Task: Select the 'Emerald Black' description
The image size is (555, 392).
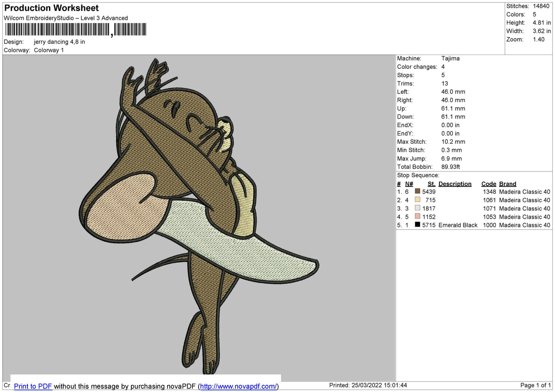Action: tap(458, 225)
